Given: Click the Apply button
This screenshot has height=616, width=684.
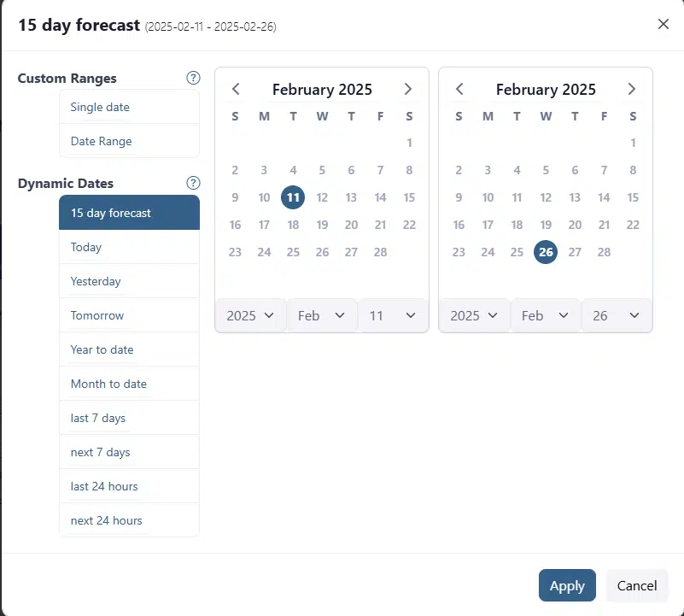Looking at the screenshot, I should 567,585.
